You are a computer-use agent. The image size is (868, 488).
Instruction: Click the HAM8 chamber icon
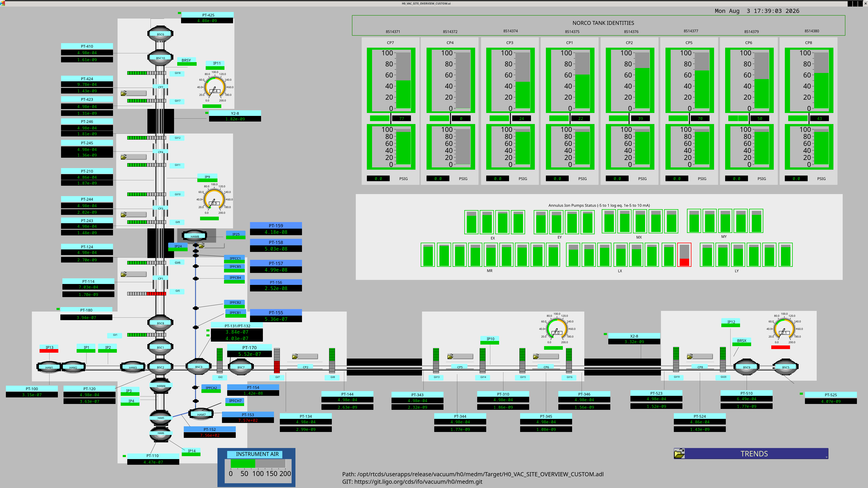click(194, 236)
